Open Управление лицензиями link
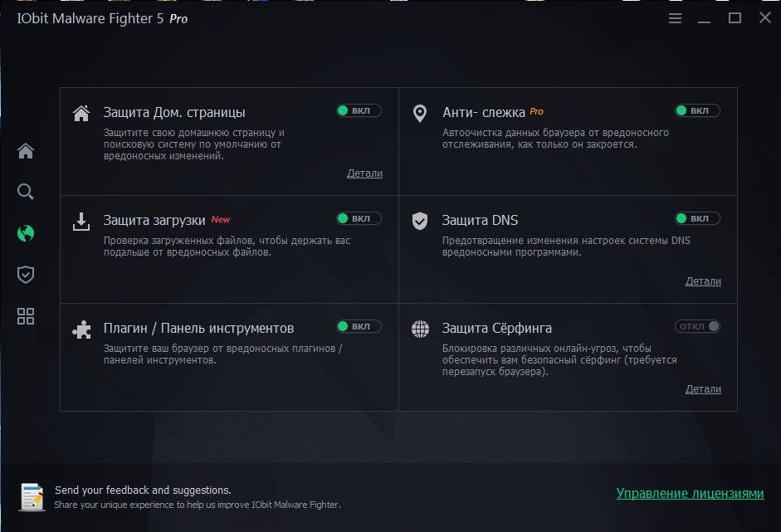781x532 pixels. pyautogui.click(x=690, y=493)
